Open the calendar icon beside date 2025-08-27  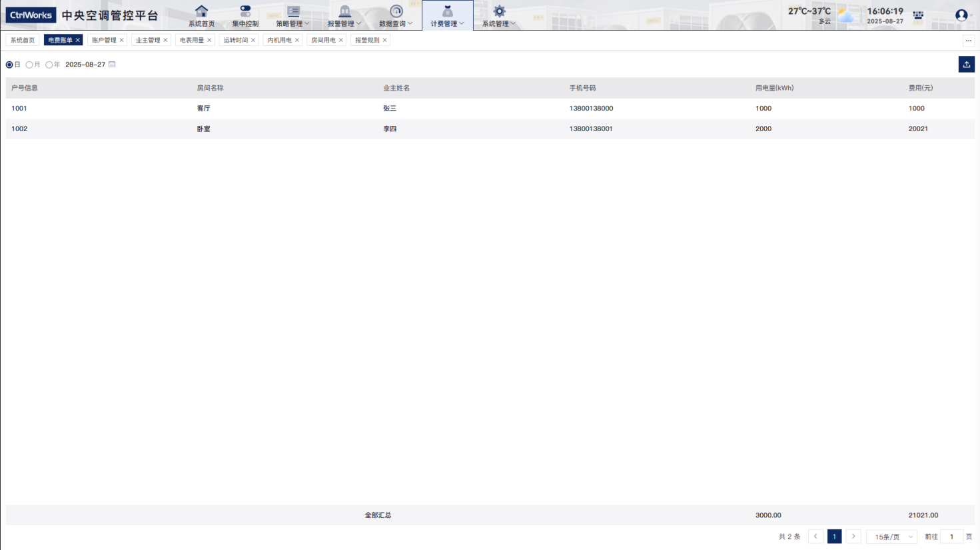point(112,65)
